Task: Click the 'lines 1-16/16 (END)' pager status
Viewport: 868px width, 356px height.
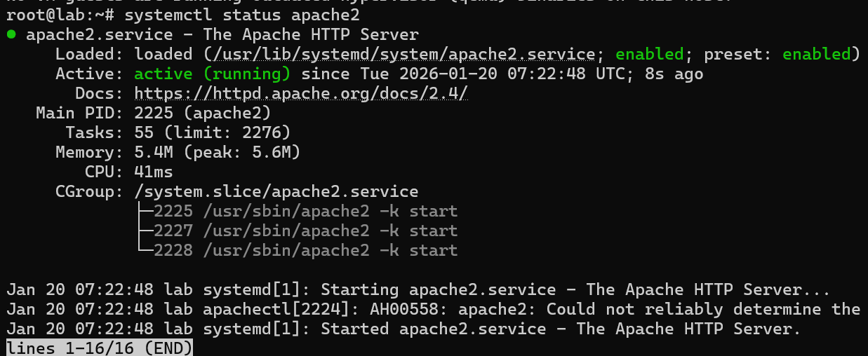Action: [x=99, y=348]
